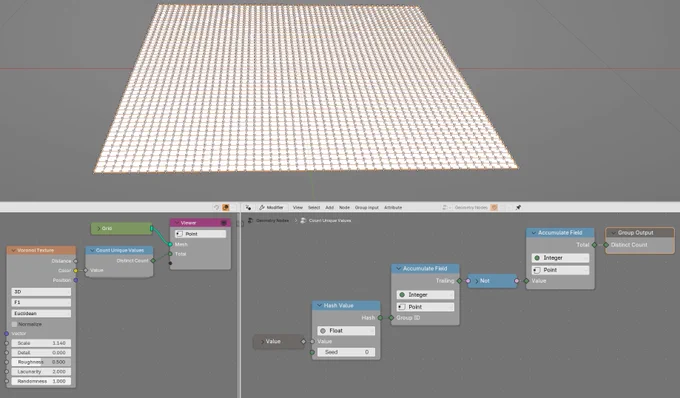Viewport: 680px width, 398px height.
Task: Open the node group browse dropdown icon
Action: (x=446, y=208)
